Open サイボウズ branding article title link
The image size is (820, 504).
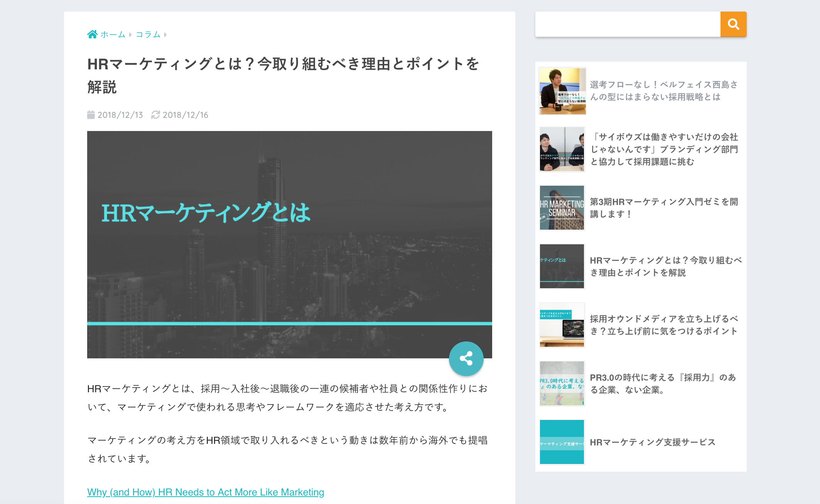[664, 149]
